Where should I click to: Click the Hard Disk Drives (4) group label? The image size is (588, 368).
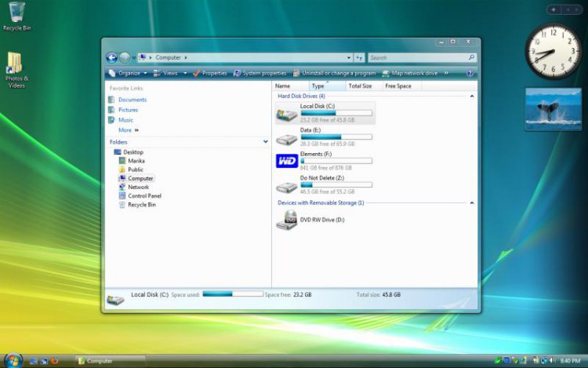click(301, 97)
